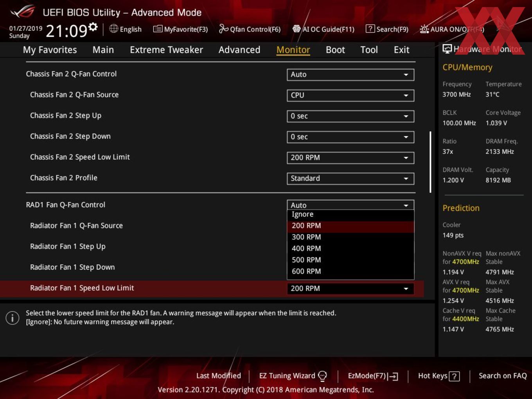The width and height of the screenshot is (532, 399).
Task: Open RAD1 Fan Q-Fan Control dropdown
Action: 350,205
